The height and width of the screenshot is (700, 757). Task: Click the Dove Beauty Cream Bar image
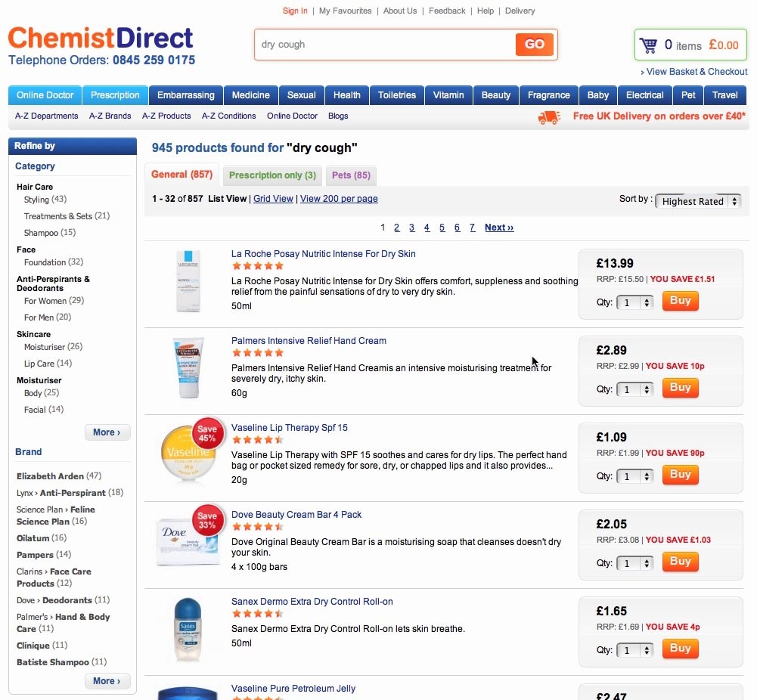[x=188, y=541]
